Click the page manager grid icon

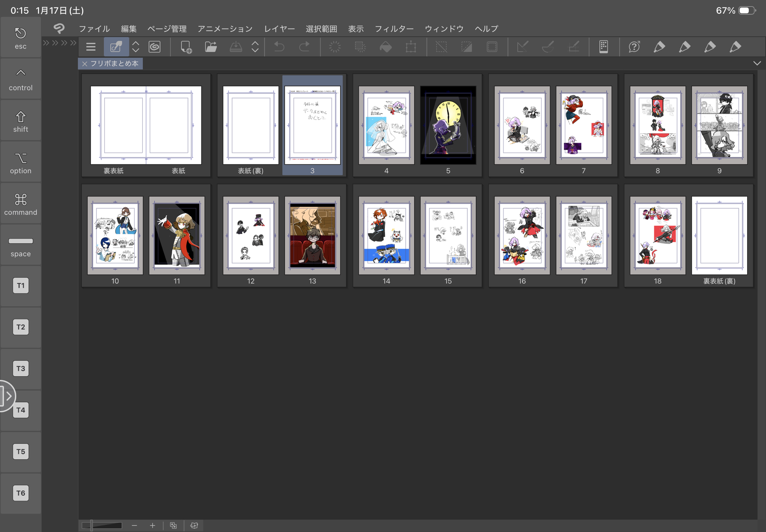point(604,47)
